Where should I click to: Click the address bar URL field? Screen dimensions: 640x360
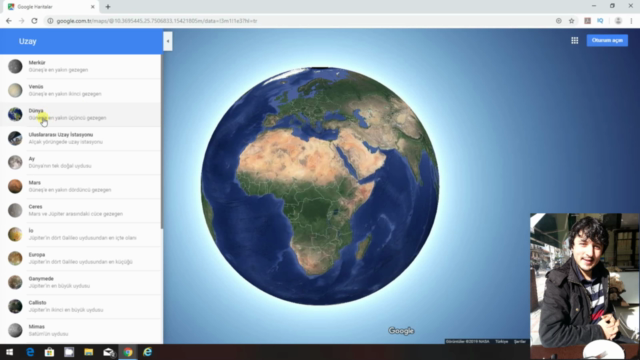point(302,21)
